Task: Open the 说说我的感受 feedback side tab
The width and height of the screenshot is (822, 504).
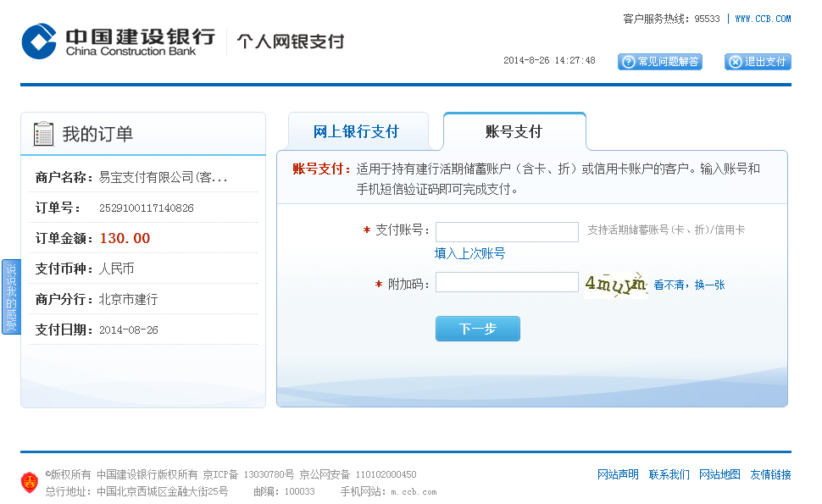Action: [11, 296]
